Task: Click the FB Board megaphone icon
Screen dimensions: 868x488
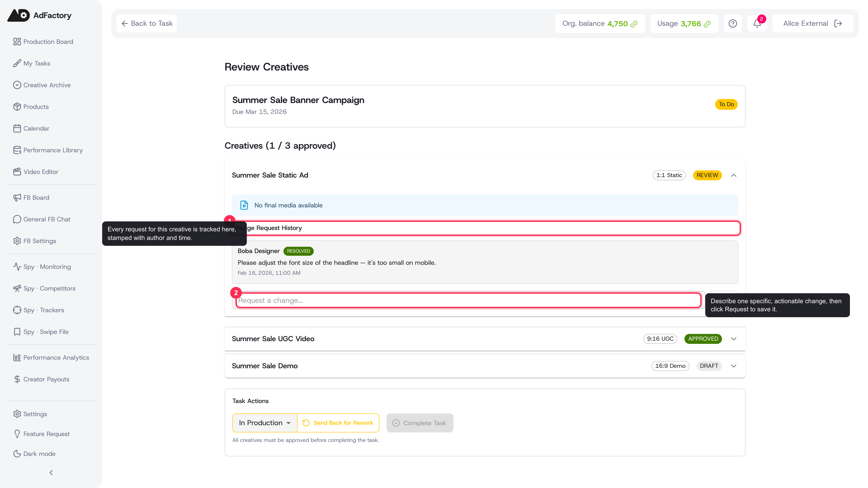Action: point(17,197)
